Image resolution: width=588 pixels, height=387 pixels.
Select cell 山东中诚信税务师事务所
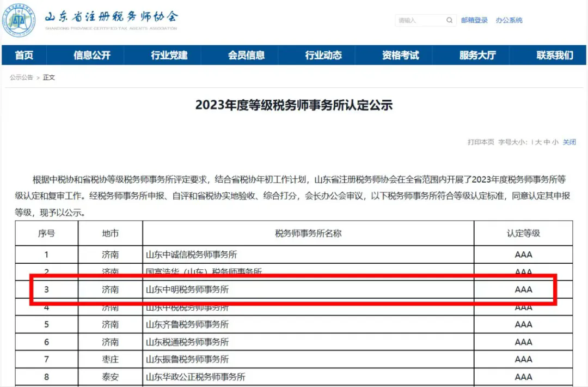point(308,255)
